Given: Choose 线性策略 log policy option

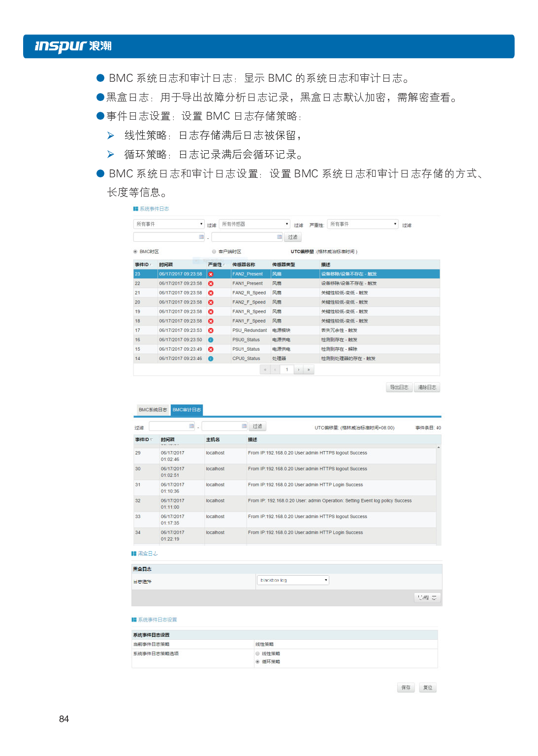Looking at the screenshot, I should point(257,654).
